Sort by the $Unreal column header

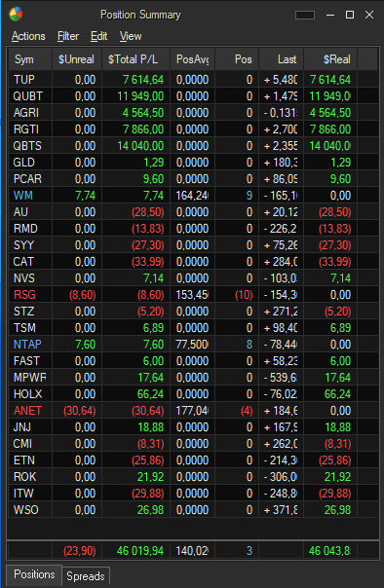click(x=77, y=59)
